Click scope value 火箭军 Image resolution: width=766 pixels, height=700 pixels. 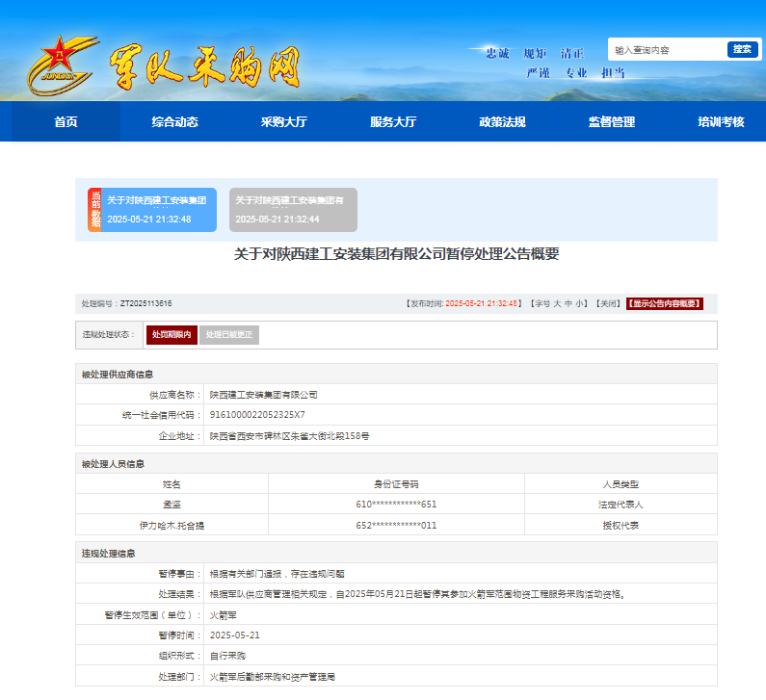point(224,615)
